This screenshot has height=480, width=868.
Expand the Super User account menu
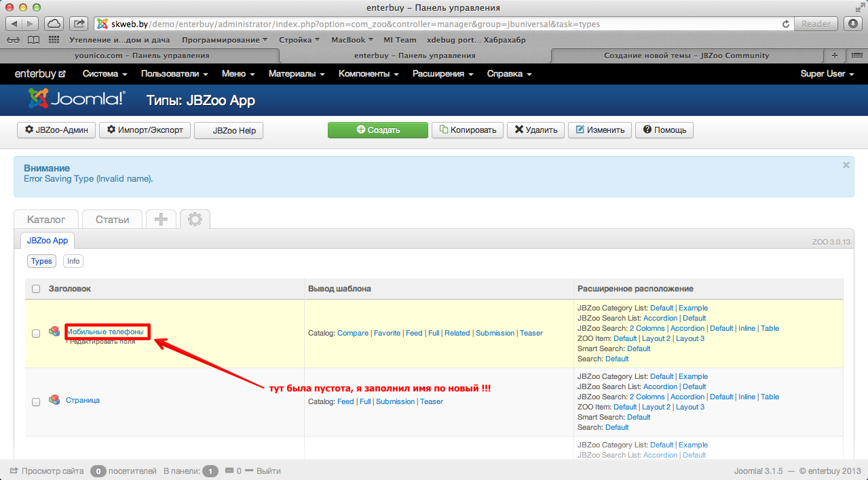(x=827, y=74)
